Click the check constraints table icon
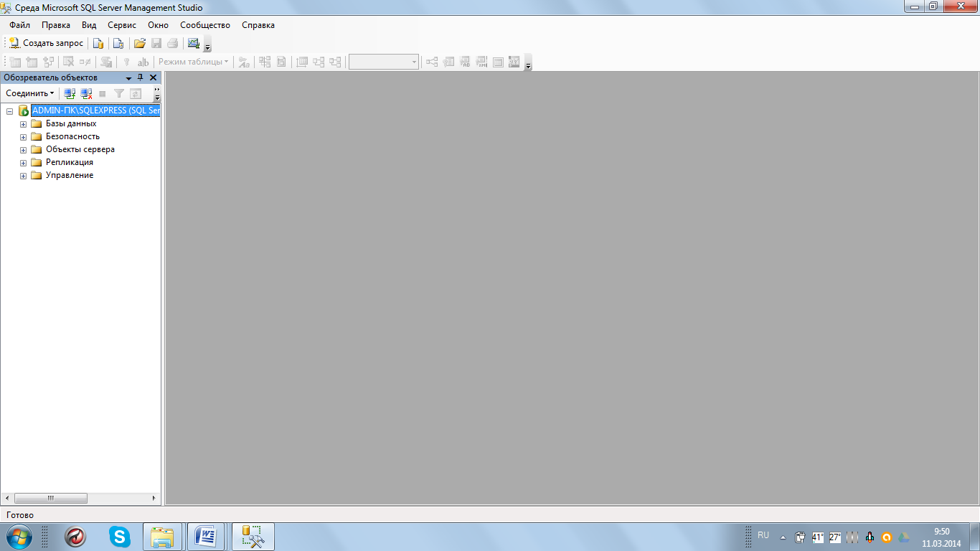Viewport: 980px width, 551px height. (x=498, y=62)
